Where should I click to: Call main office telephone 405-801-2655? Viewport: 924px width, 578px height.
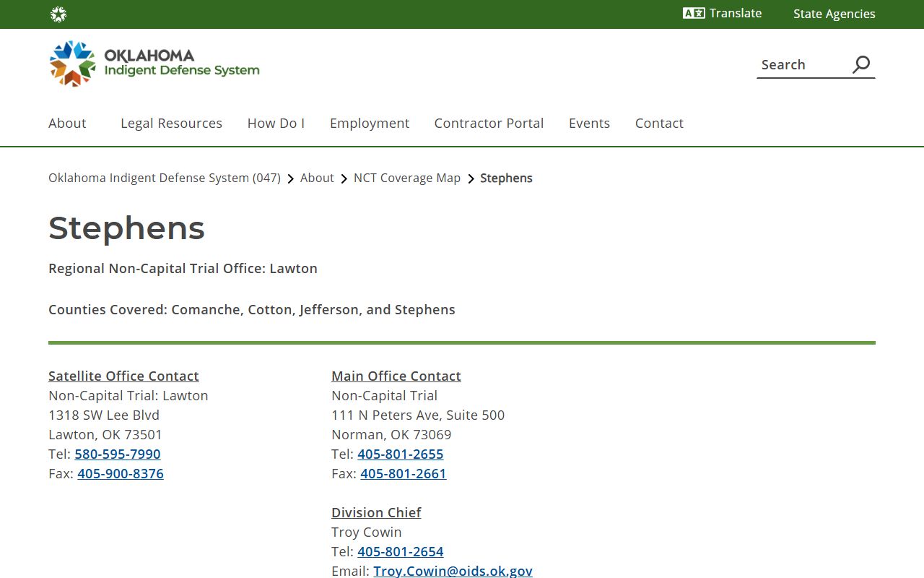point(401,454)
